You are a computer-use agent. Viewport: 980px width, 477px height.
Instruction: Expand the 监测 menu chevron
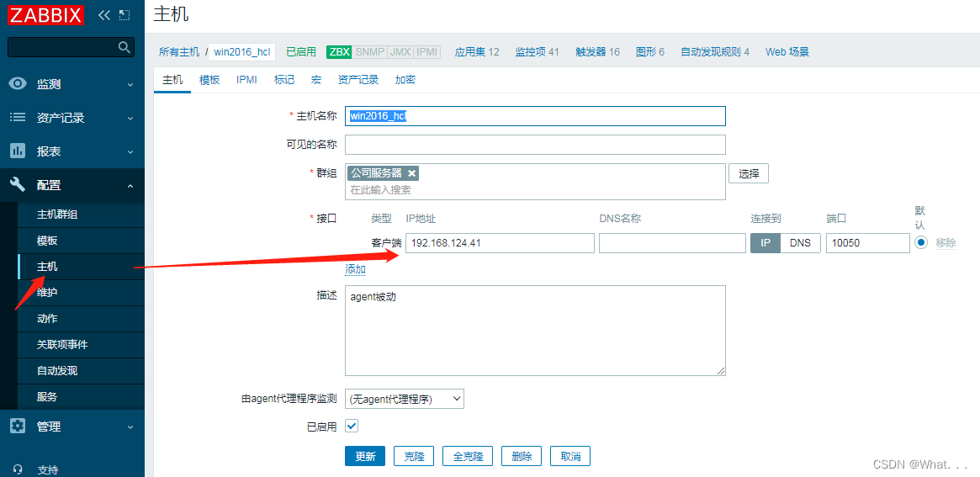point(130,84)
